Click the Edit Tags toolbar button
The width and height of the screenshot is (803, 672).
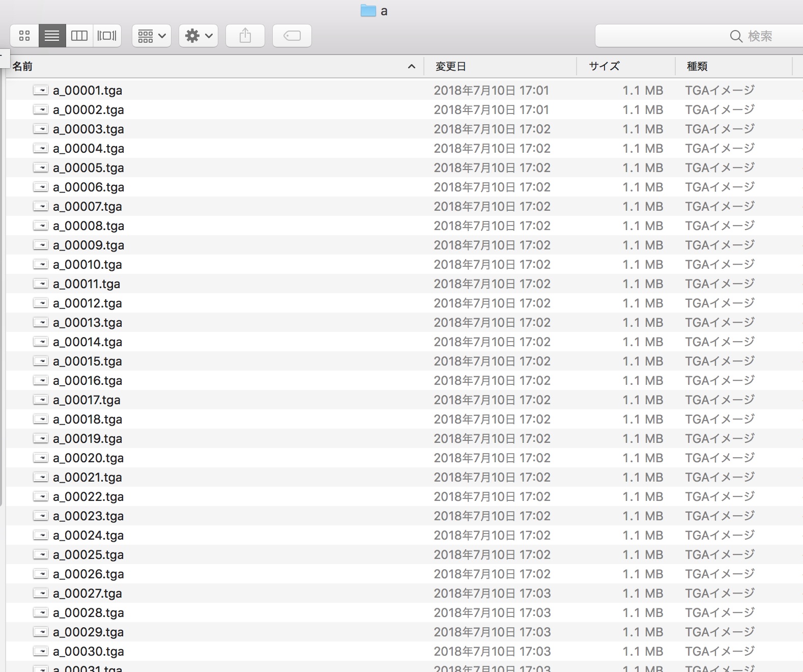click(292, 36)
